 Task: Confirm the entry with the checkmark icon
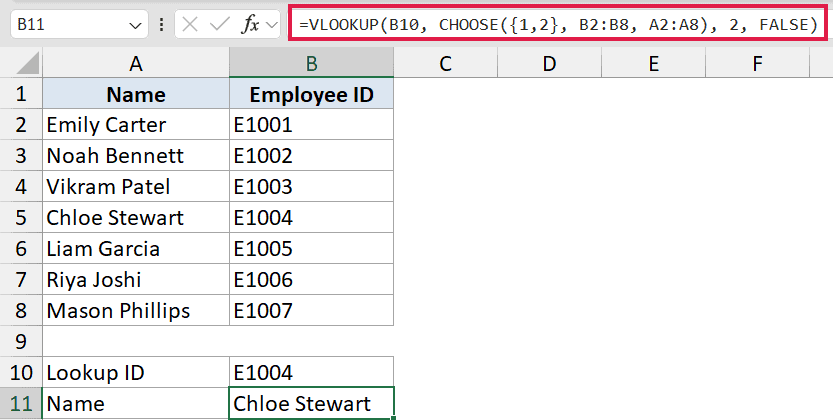tap(219, 24)
